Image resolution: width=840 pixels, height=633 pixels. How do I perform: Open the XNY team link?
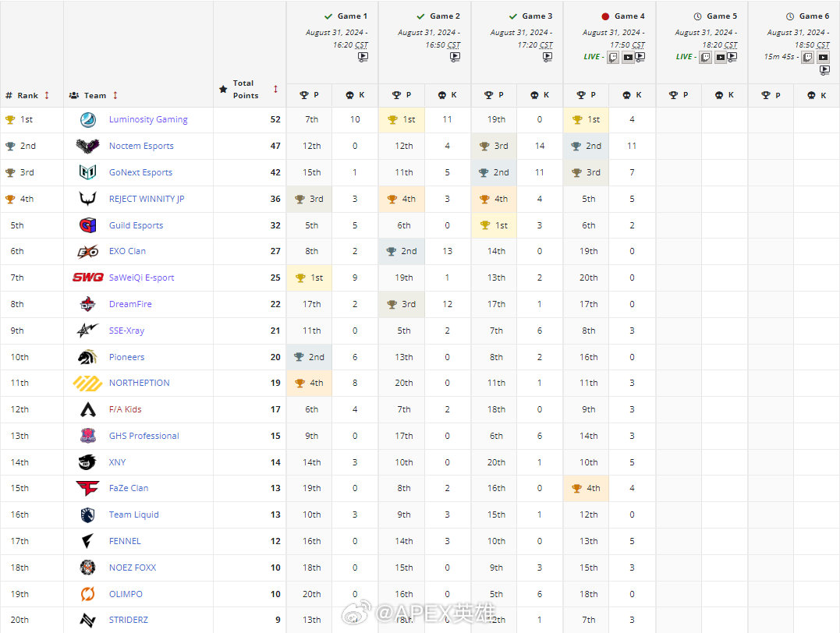point(117,462)
